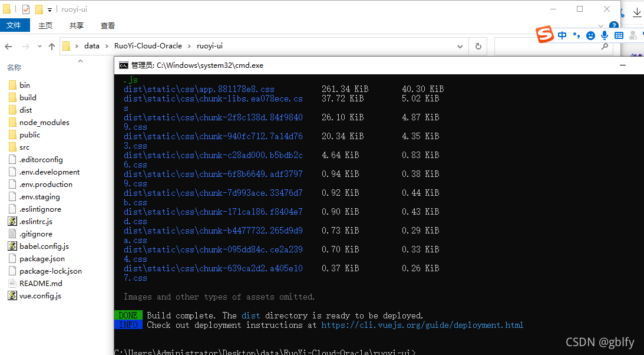
Task: Select the dist folder icon
Action: pyautogui.click(x=12, y=110)
